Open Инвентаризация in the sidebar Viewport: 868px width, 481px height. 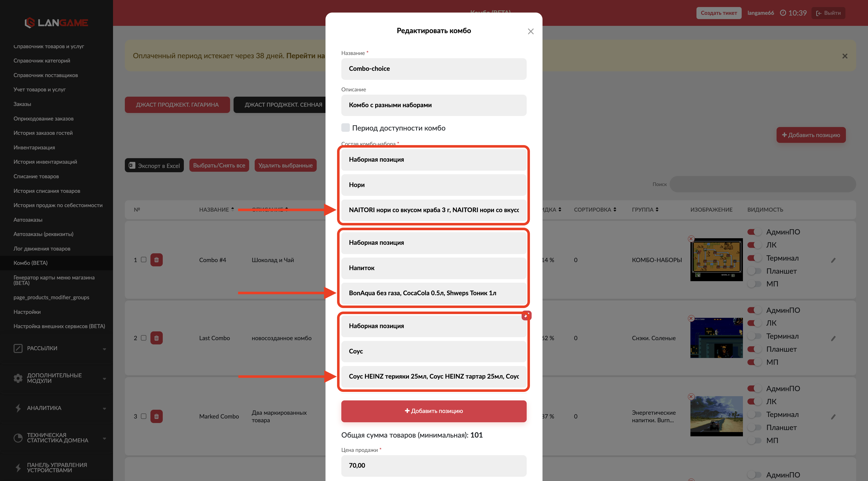34,147
